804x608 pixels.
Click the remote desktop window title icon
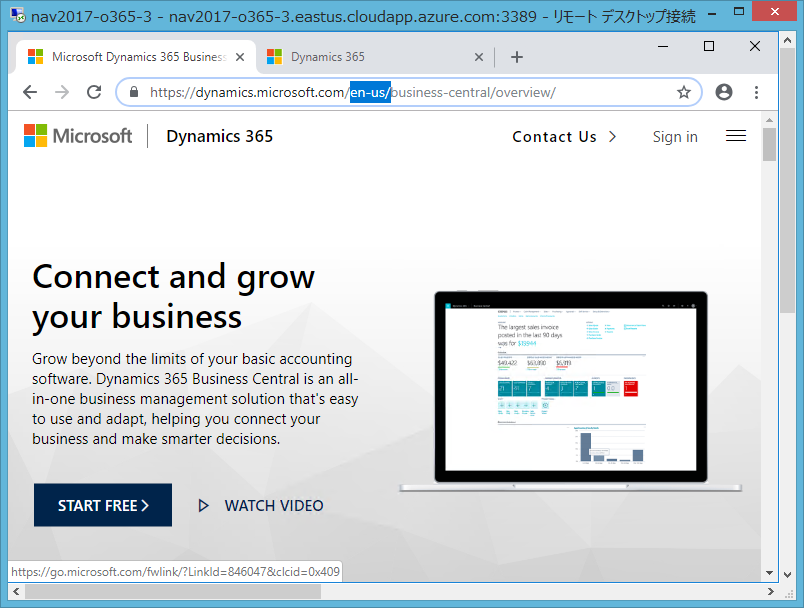17,15
